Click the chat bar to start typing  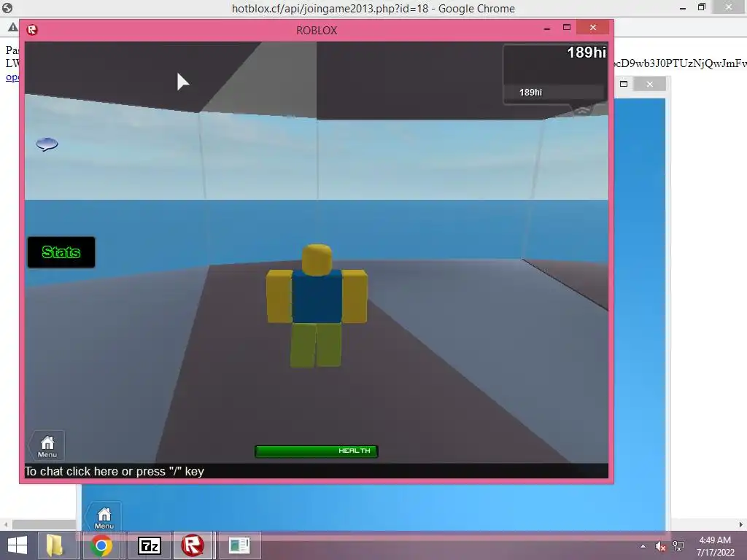coord(317,472)
